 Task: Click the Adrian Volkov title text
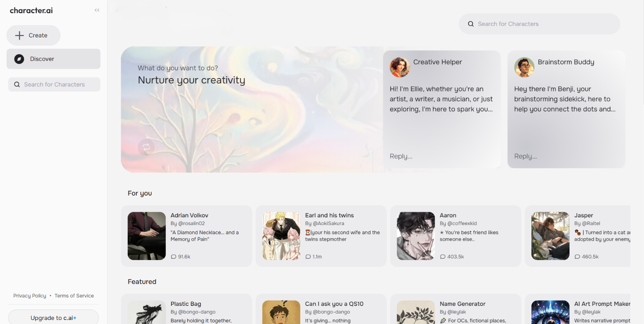[190, 215]
